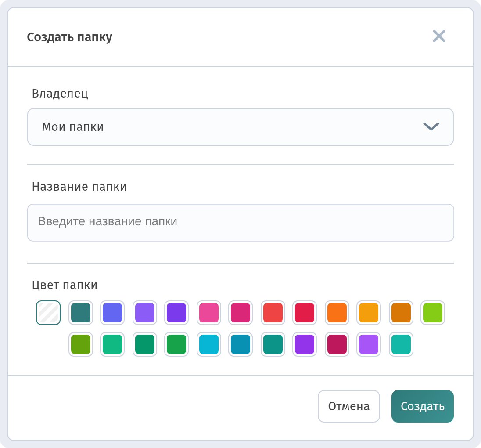481x448 pixels.
Task: Choose the mint green swatch next to olive
Action: pyautogui.click(x=112, y=344)
